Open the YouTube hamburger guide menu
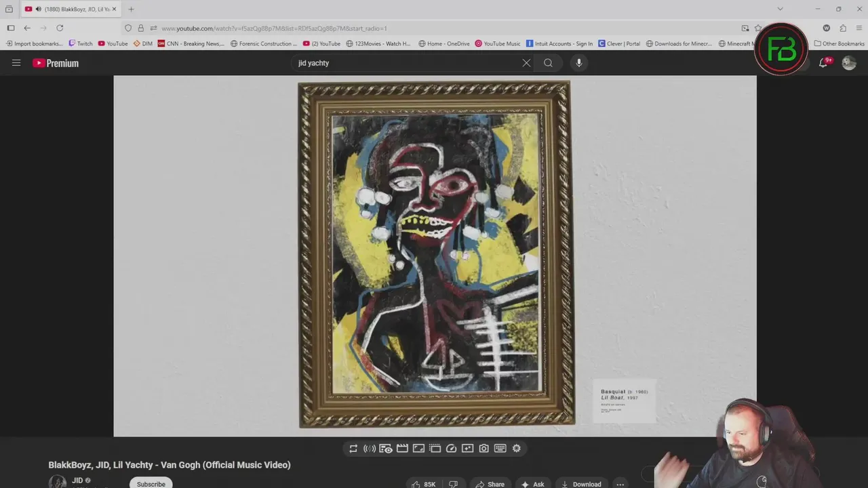This screenshot has height=488, width=868. point(16,63)
